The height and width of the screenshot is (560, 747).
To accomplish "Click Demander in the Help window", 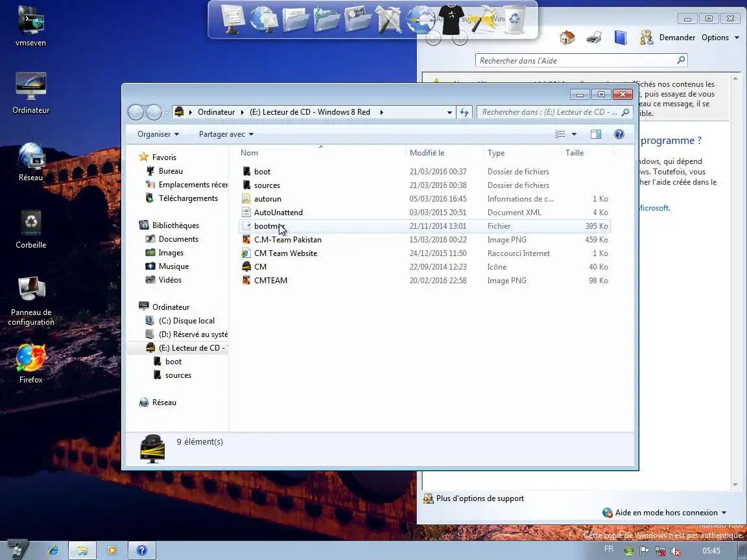I will pyautogui.click(x=677, y=38).
